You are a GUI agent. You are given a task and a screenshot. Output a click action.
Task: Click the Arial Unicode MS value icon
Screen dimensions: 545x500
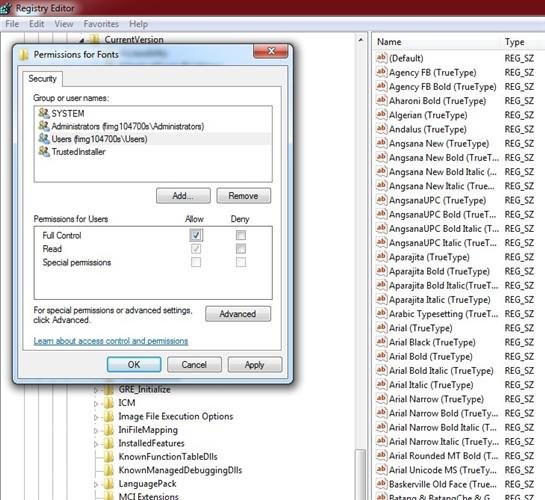[381, 469]
